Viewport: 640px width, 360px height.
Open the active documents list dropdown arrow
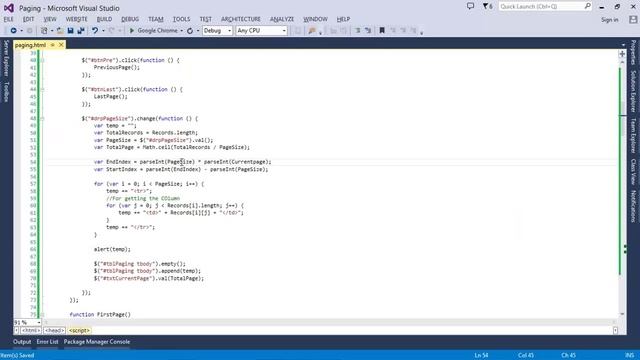click(x=623, y=45)
